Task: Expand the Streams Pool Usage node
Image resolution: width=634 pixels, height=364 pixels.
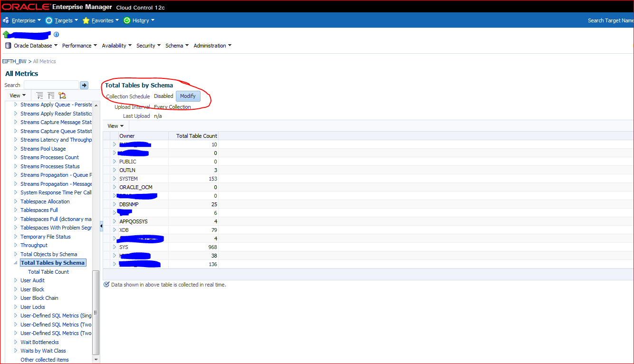Action: click(16, 149)
